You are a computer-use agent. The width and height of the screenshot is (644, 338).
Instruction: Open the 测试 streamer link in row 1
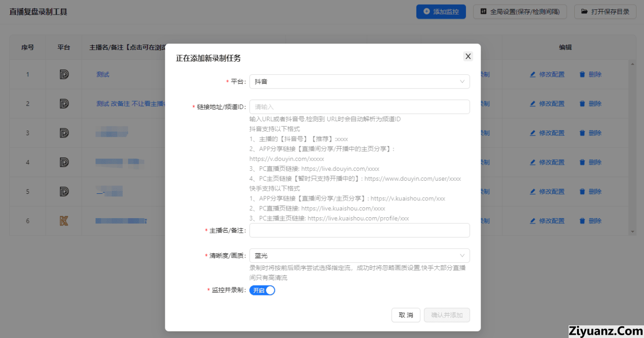tap(103, 74)
